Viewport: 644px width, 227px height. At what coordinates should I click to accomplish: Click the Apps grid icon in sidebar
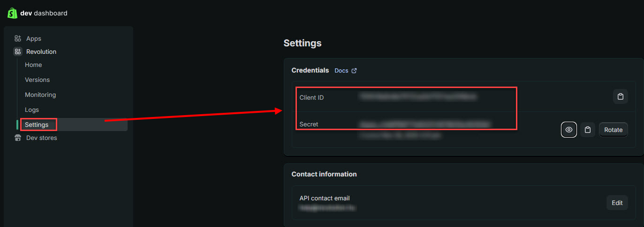point(18,38)
